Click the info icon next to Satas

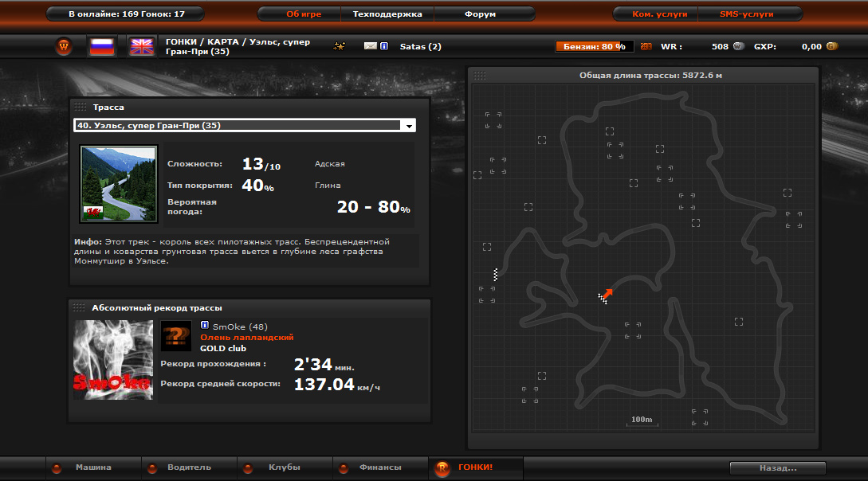point(384,46)
